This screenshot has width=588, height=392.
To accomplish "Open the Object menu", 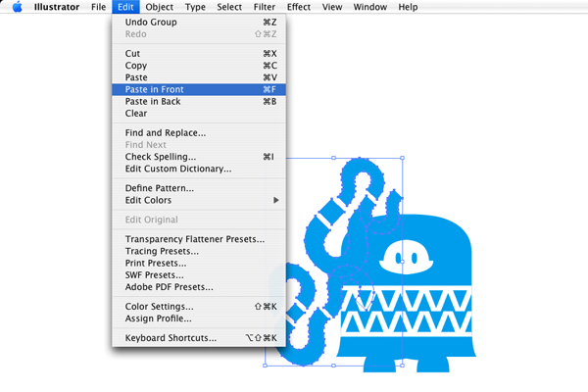I will pos(160,7).
